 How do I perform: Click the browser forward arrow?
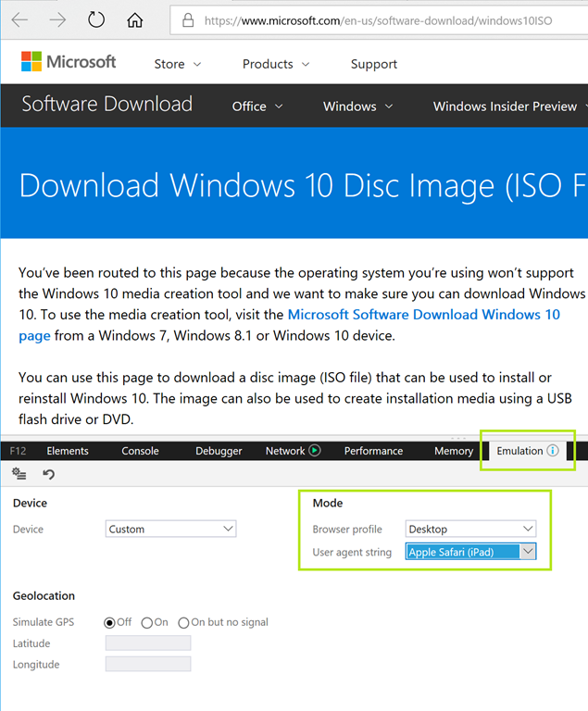(x=57, y=19)
